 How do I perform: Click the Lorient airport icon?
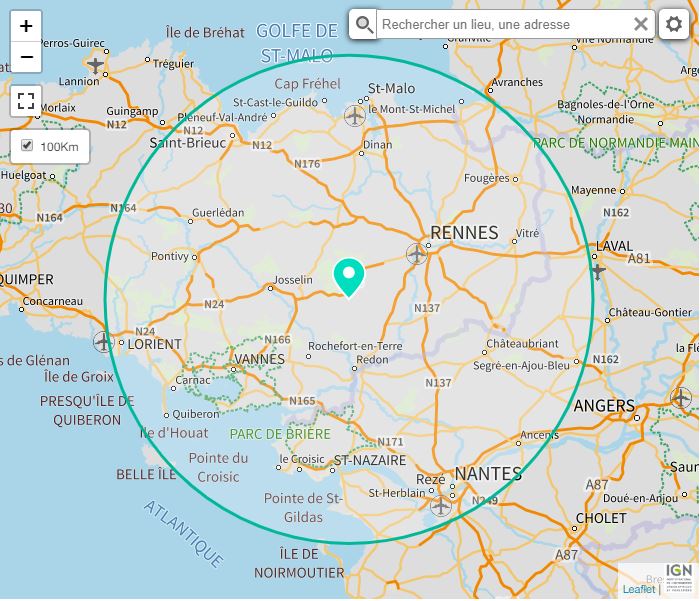[x=104, y=342]
